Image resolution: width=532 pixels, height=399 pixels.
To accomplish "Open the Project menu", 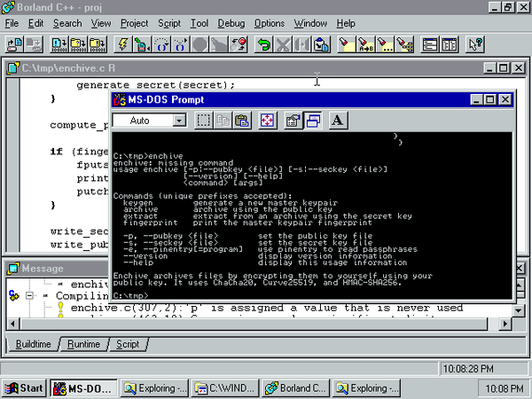I will pos(135,23).
